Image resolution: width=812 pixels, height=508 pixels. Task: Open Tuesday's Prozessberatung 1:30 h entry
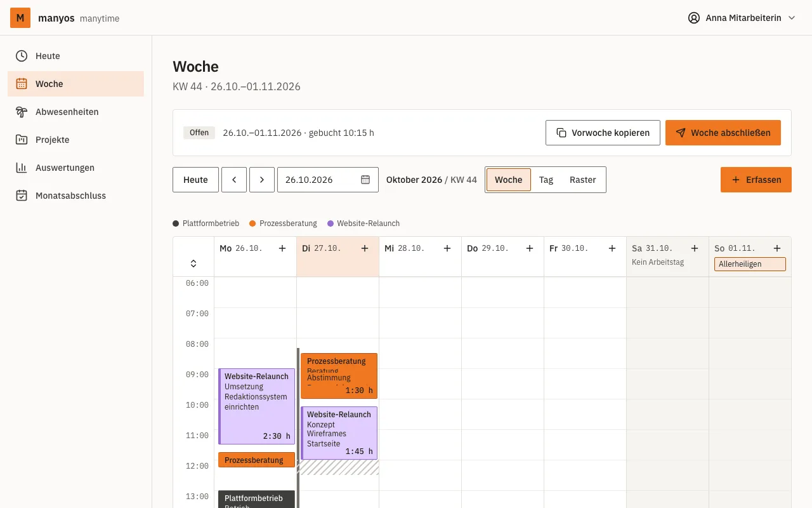tap(339, 376)
